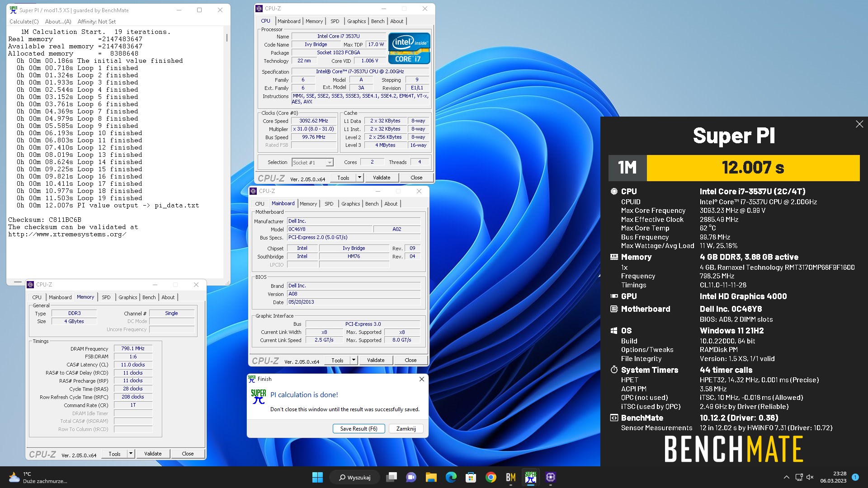Switch to the CPU-Z taskbar icon
The height and width of the screenshot is (488, 868).
point(550,477)
